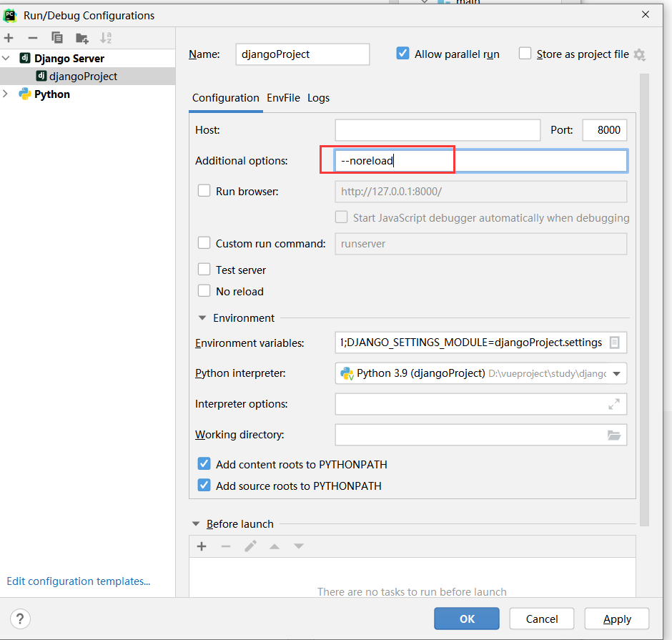Switch to the Logs tab
Screen dimensions: 672x640
(318, 98)
